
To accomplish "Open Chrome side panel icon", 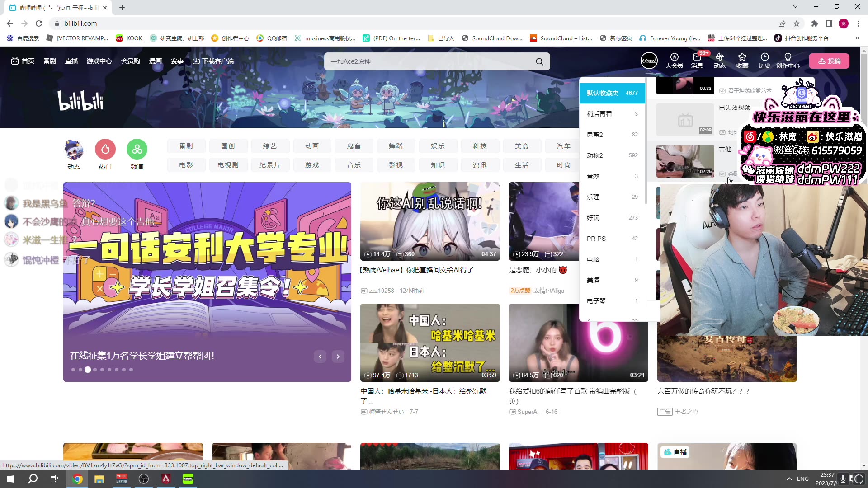I will [829, 23].
